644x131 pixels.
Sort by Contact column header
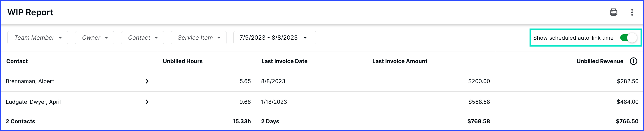(17, 61)
